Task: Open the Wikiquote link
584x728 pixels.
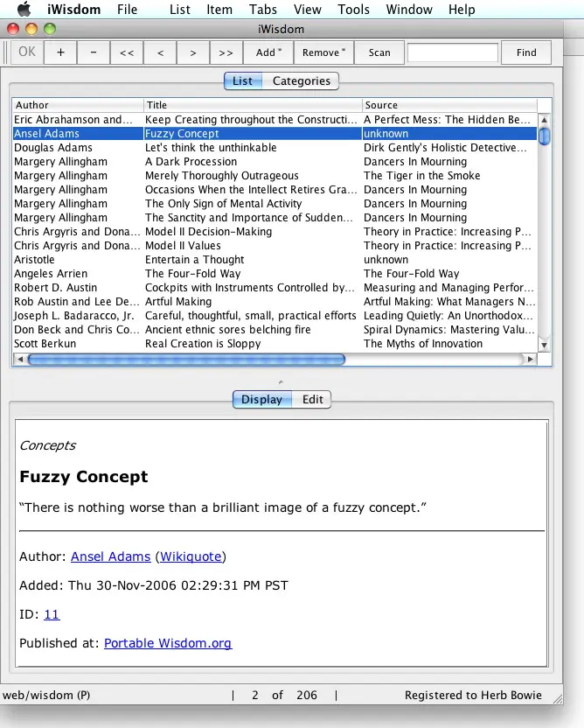Action: click(x=191, y=556)
